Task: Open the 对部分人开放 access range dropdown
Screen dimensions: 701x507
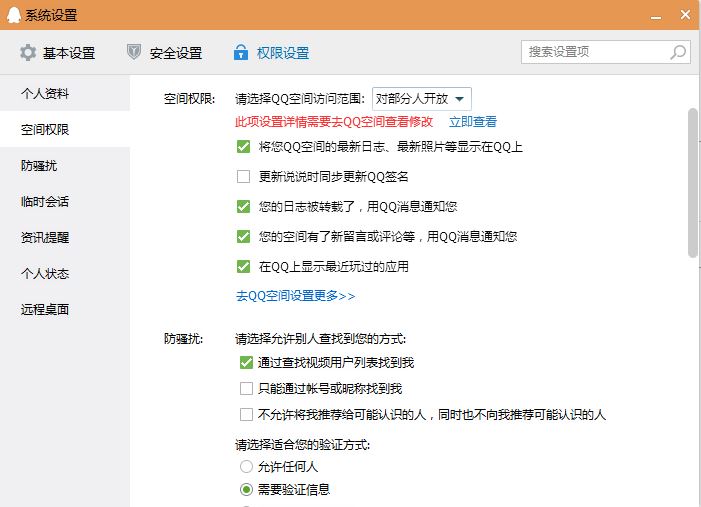Action: [422, 99]
